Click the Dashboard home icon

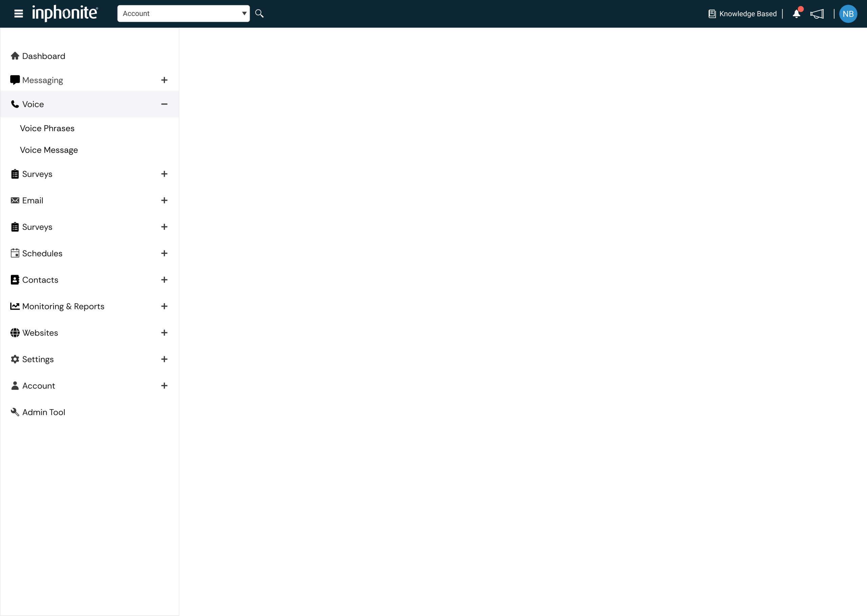click(x=15, y=56)
